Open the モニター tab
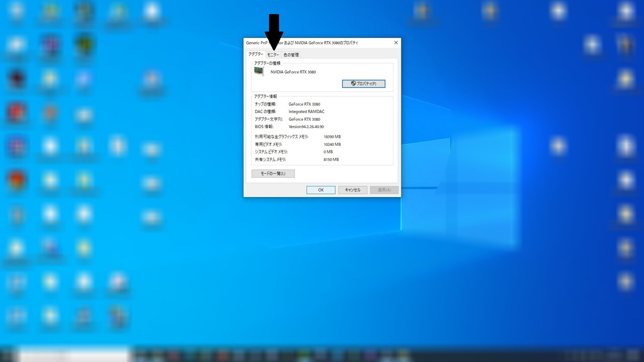 pyautogui.click(x=273, y=55)
